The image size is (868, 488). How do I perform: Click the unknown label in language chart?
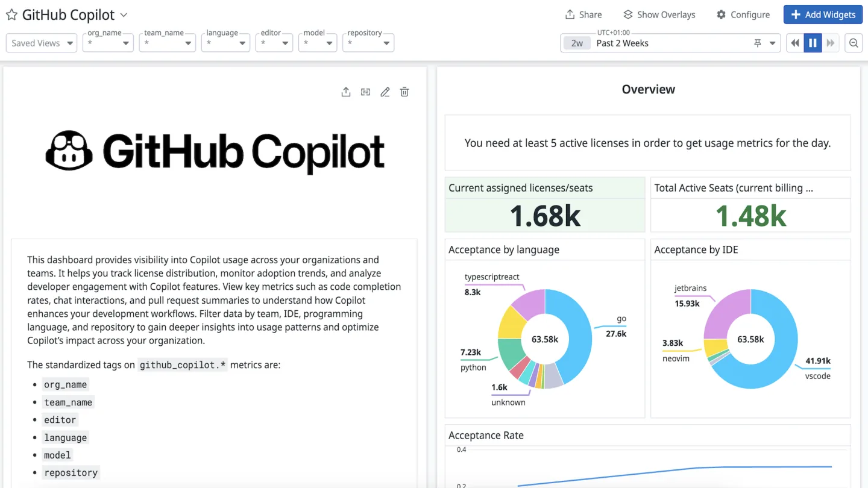point(508,402)
